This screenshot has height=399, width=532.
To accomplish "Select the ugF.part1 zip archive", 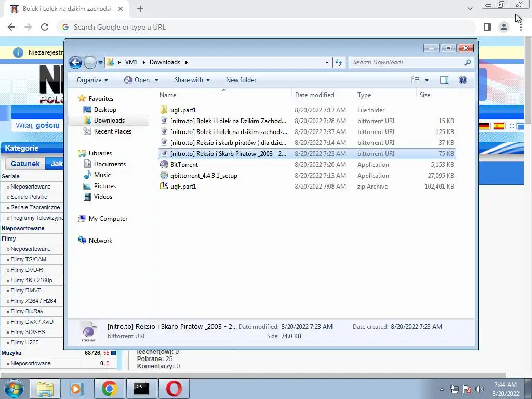I will (x=307, y=187).
